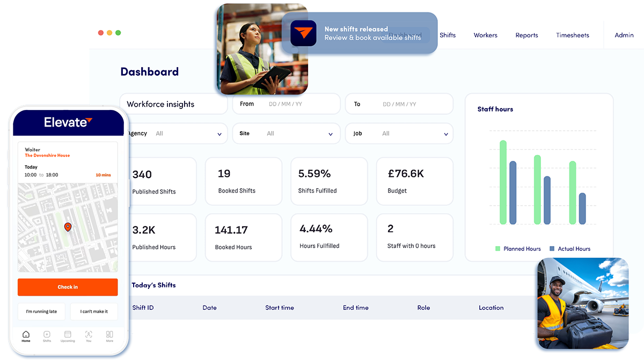This screenshot has height=363, width=644.
Task: Click the Workforce insights box
Action: coord(174,104)
